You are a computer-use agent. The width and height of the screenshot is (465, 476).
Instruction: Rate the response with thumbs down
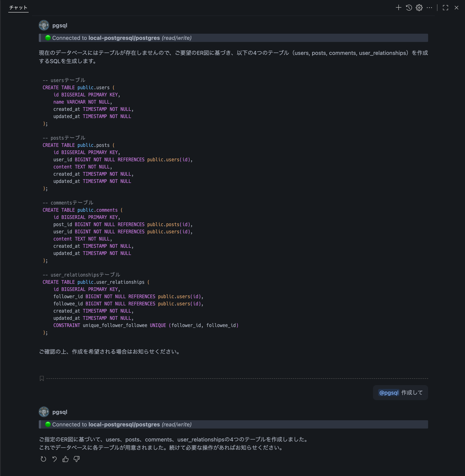[x=76, y=459]
